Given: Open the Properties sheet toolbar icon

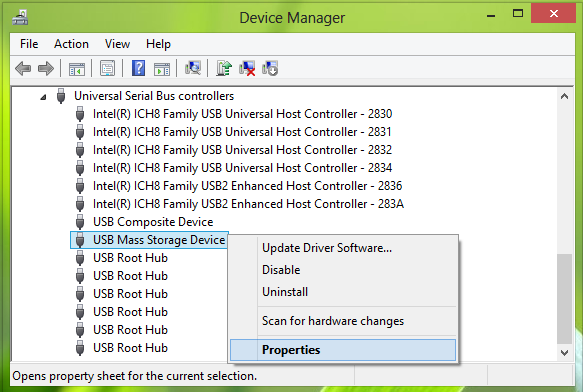Looking at the screenshot, I should pyautogui.click(x=107, y=68).
